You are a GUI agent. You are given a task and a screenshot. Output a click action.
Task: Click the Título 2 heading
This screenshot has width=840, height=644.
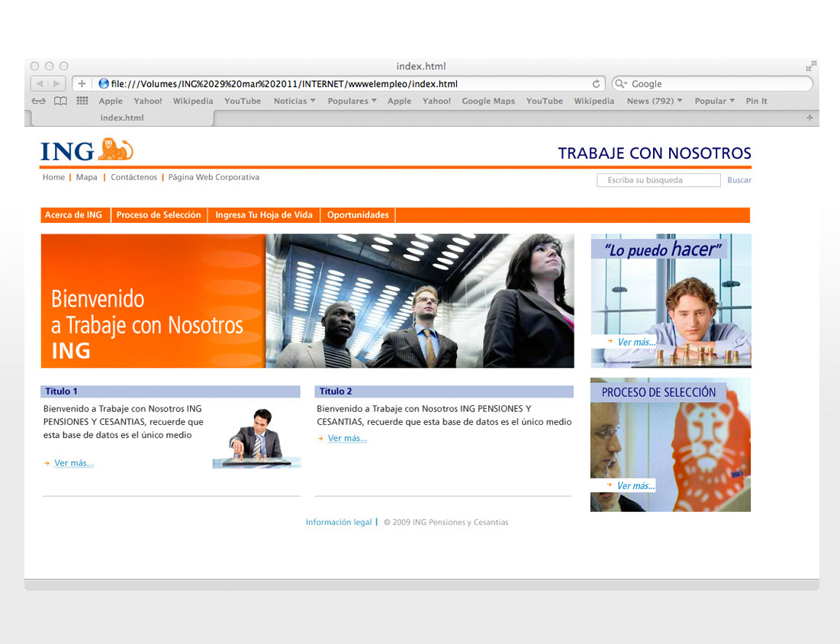pyautogui.click(x=336, y=391)
